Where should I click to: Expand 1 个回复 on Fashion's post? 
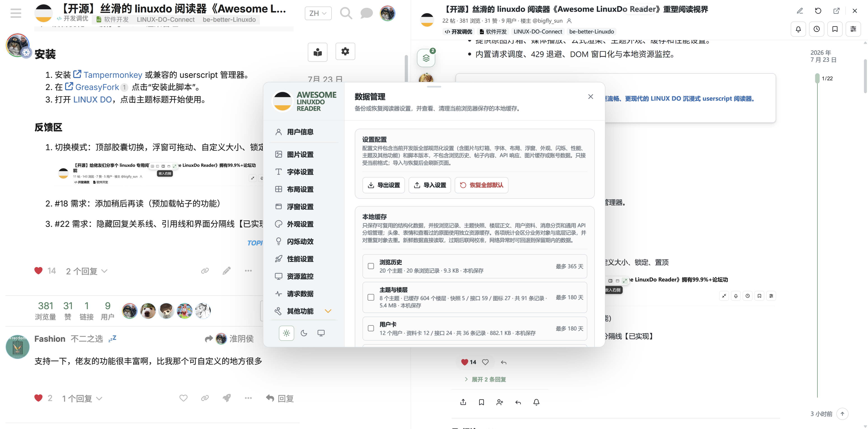click(x=82, y=398)
